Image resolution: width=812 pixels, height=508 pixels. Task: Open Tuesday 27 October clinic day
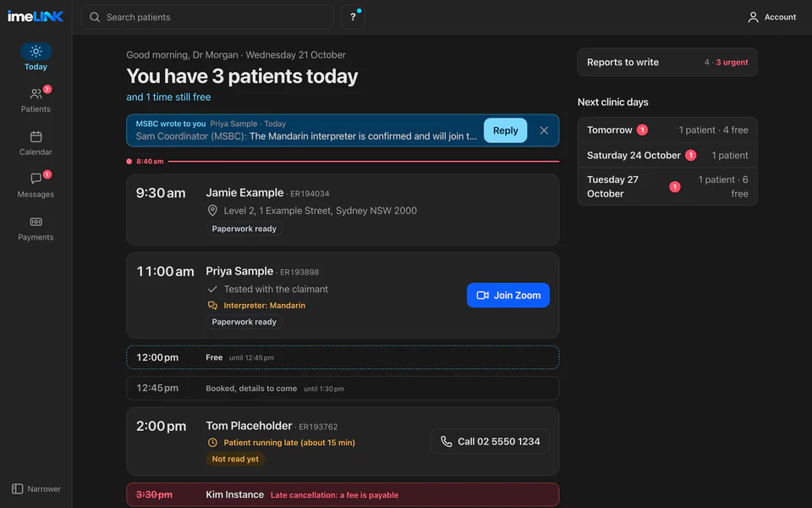667,186
